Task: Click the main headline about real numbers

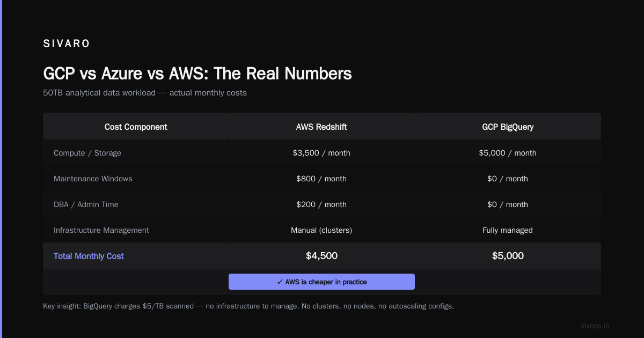Action: [197, 74]
